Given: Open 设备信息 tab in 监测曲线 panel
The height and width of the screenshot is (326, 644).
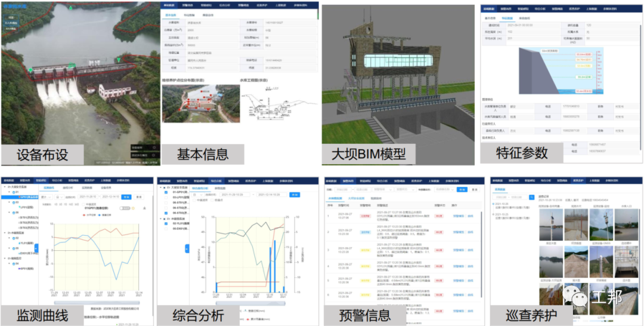Looking at the screenshot, I should click(106, 188).
